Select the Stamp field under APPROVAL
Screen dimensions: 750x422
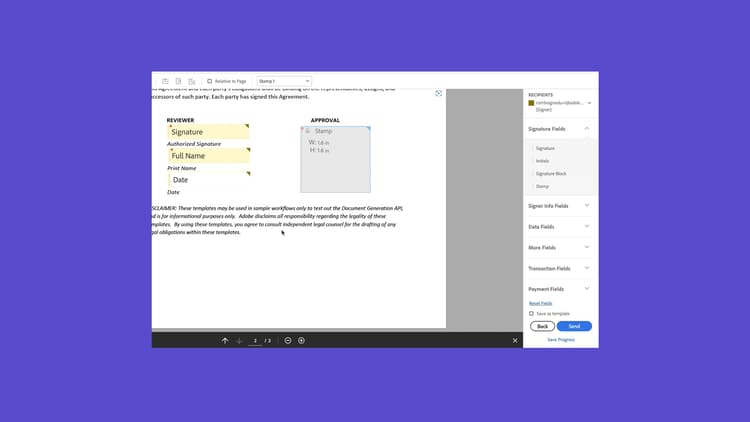pyautogui.click(x=335, y=160)
